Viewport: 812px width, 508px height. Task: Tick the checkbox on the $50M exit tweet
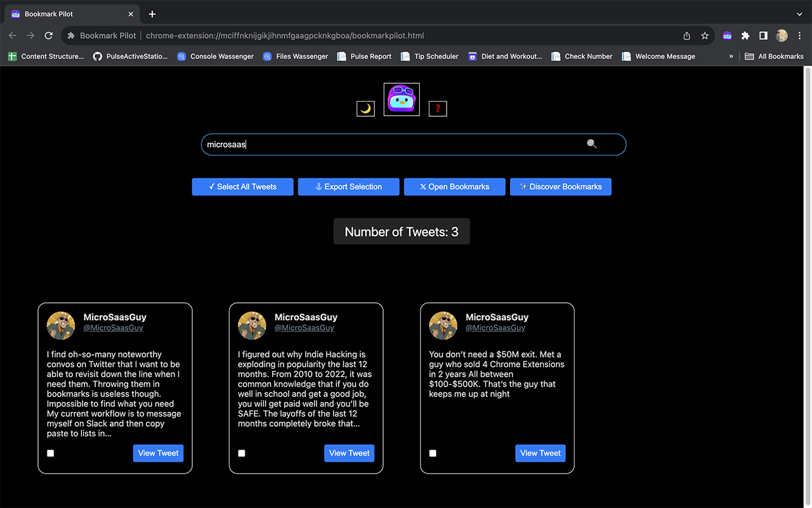point(433,453)
